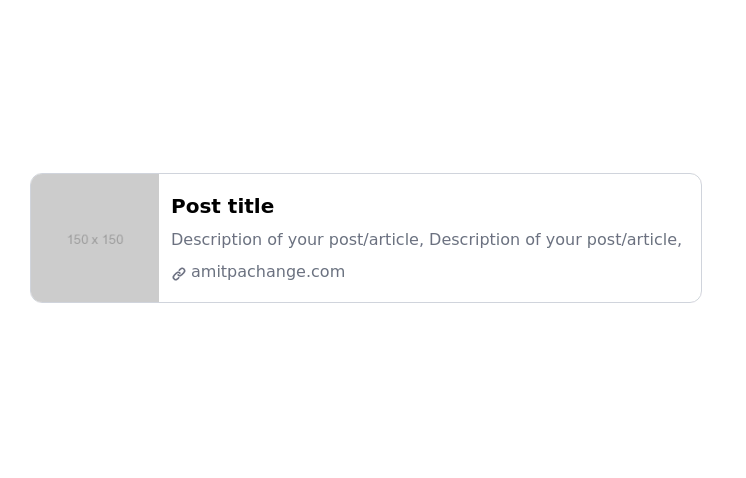The image size is (746, 478).
Task: Click the word "Post" in the heading
Action: coord(195,206)
